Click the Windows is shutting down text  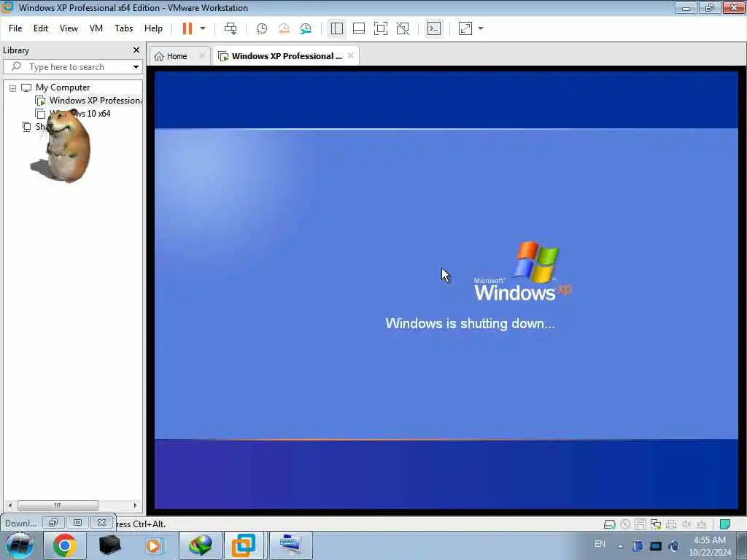(x=471, y=324)
